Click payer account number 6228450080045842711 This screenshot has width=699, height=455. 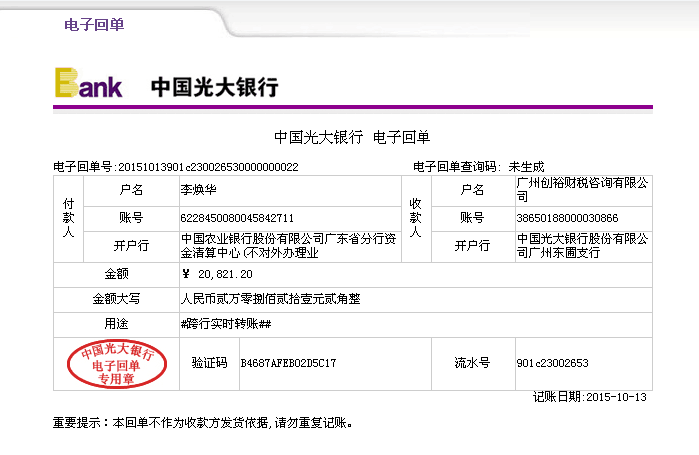[237, 218]
